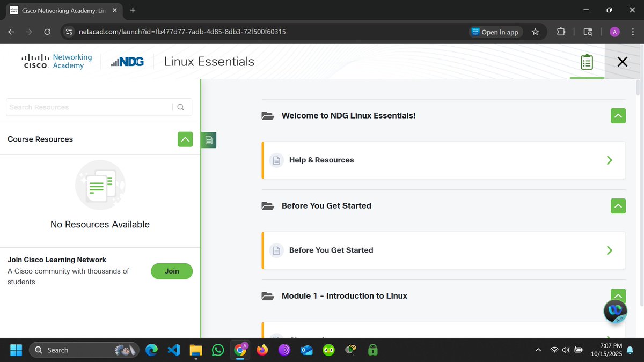Click the taskbar Search box

(84, 350)
